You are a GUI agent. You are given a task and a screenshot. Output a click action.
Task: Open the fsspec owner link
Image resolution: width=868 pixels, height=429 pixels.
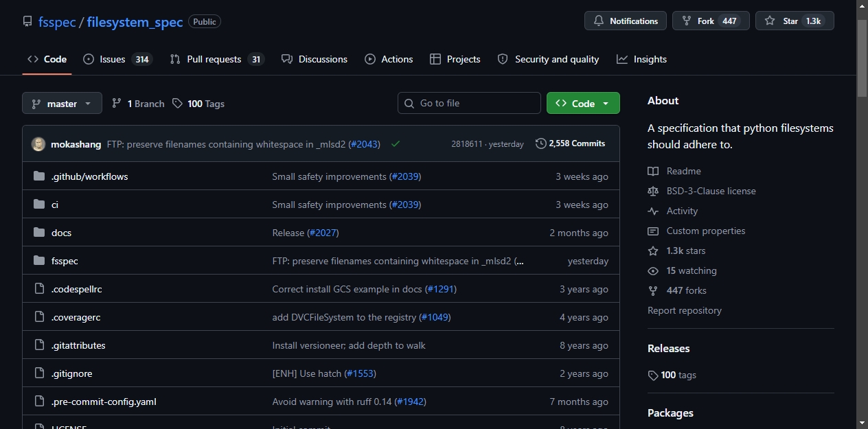[57, 22]
